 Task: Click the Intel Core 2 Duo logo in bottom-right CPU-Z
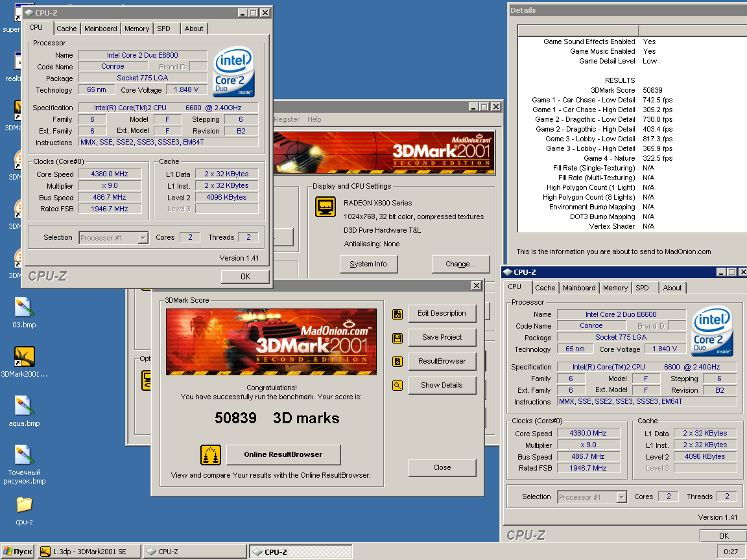point(712,331)
